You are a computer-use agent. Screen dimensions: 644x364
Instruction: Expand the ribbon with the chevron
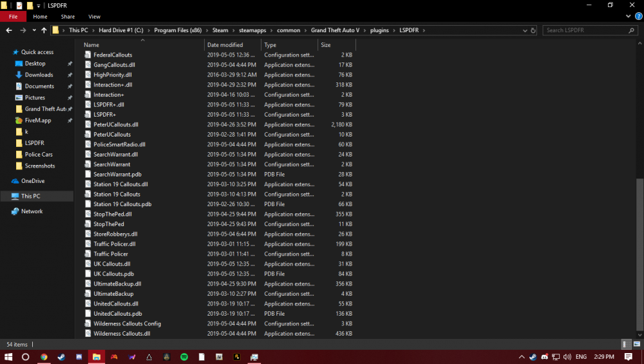[x=629, y=17]
